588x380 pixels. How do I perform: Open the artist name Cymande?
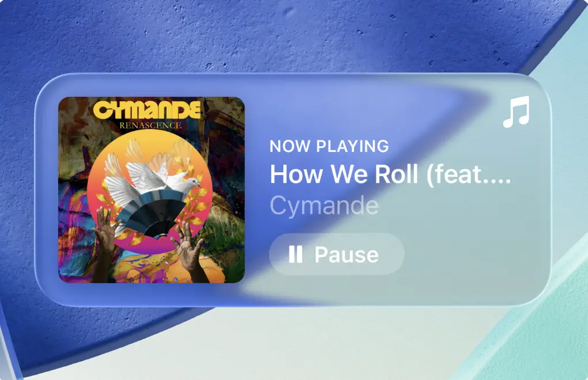coord(324,206)
